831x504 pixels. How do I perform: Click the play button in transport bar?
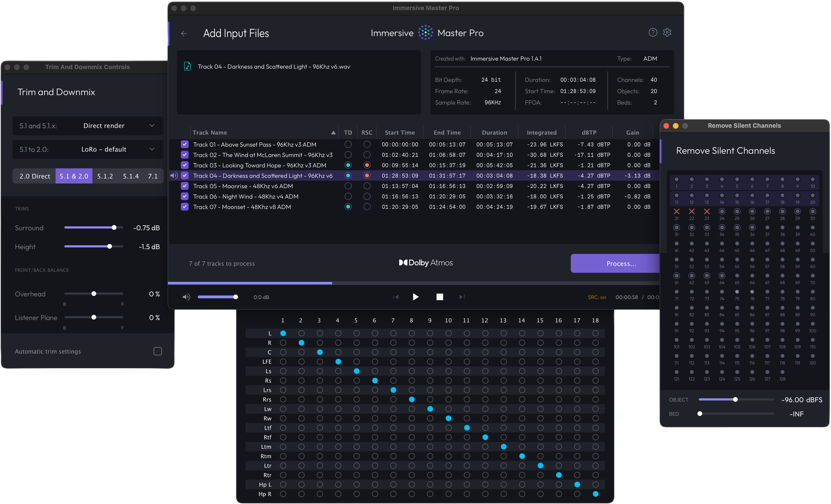tap(415, 297)
